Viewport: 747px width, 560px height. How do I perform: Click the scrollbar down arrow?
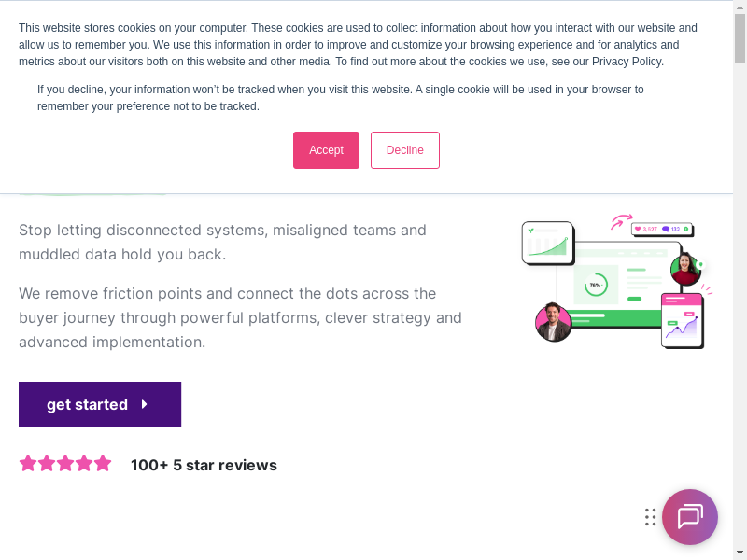pos(740,553)
